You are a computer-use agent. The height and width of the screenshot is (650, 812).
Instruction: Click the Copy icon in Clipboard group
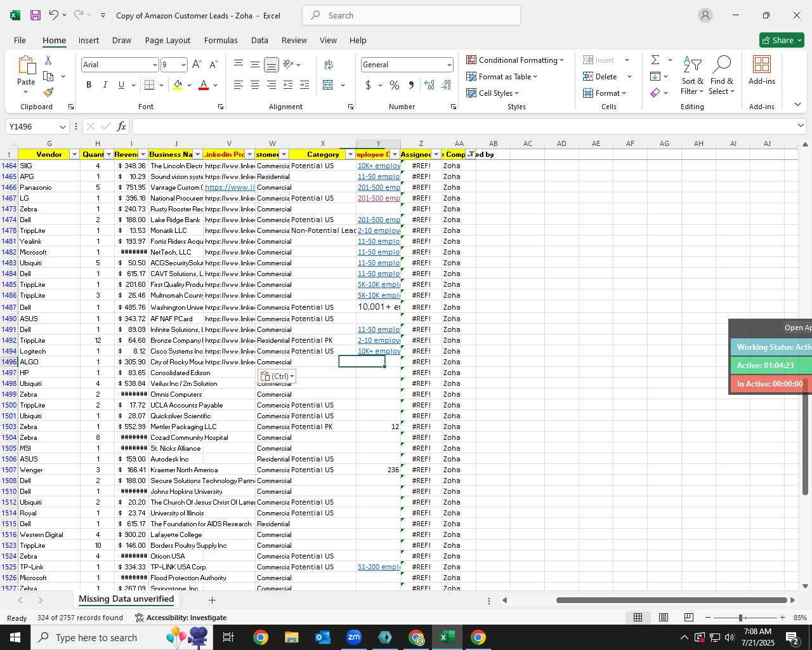[x=48, y=76]
